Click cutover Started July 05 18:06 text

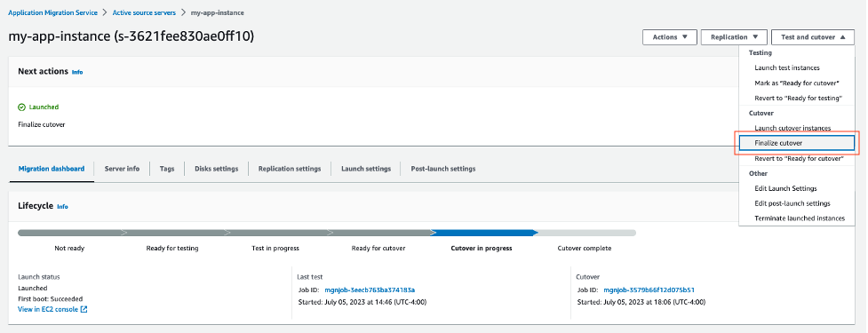[641, 302]
